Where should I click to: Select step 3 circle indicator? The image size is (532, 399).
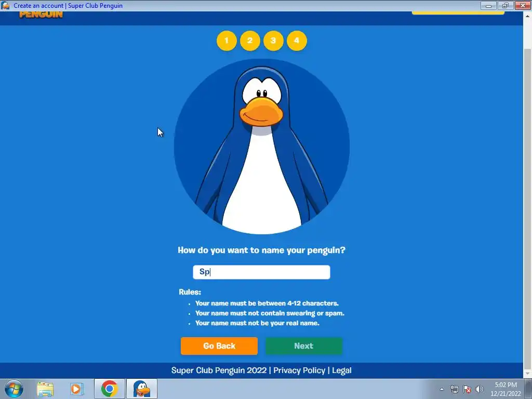tap(273, 41)
